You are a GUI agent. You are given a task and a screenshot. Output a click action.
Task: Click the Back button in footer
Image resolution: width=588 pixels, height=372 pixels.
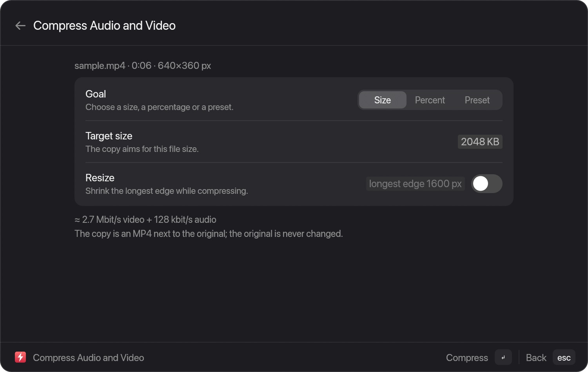tap(536, 358)
